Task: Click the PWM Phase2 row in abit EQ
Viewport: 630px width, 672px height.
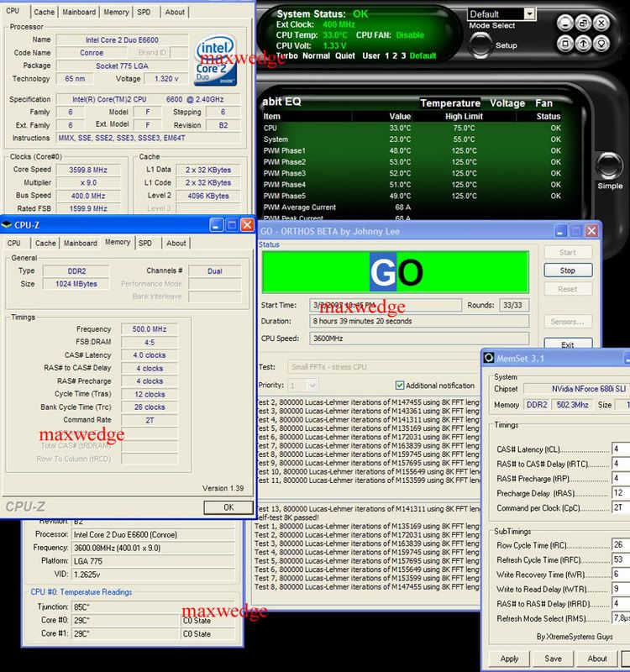Action: coord(412,162)
